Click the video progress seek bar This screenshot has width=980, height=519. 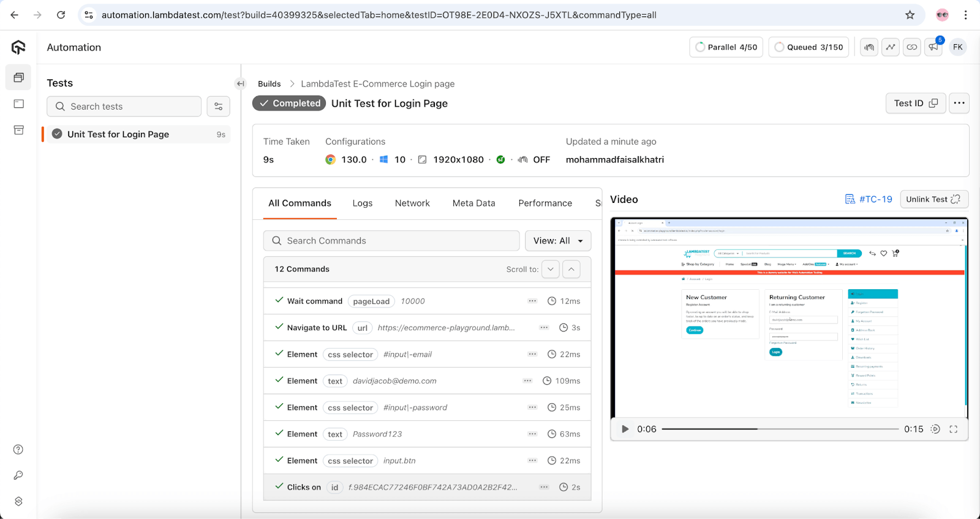tap(780, 429)
